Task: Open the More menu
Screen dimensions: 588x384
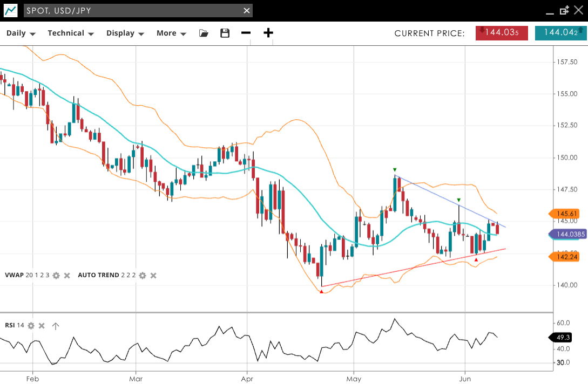Action: pos(171,33)
